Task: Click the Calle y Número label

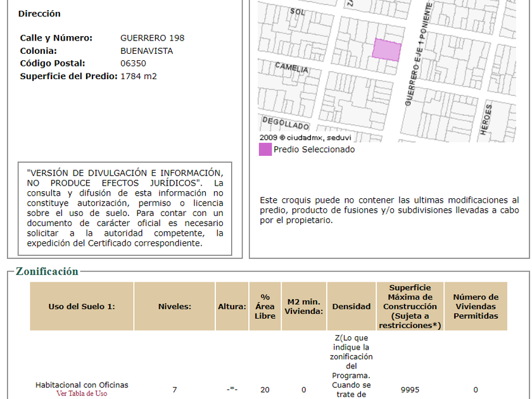Action: tap(56, 38)
